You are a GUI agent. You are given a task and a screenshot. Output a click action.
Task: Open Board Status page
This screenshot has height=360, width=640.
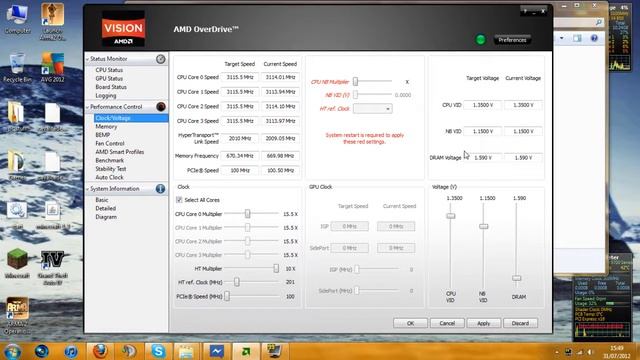111,87
